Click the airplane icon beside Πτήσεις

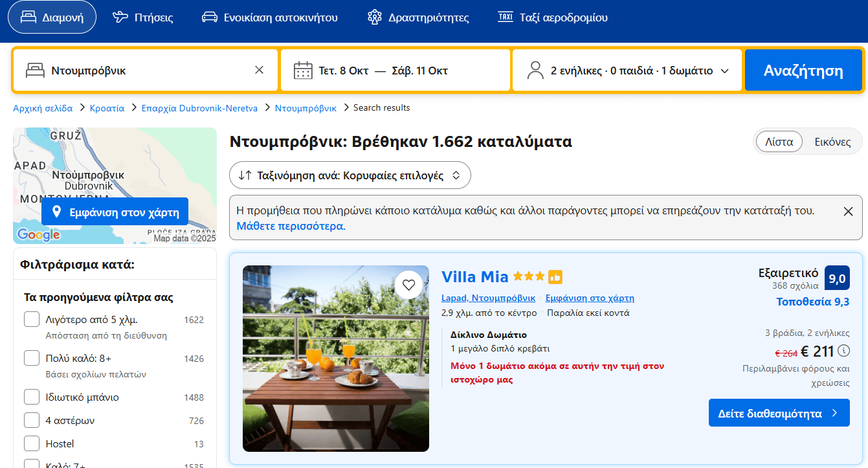(120, 17)
